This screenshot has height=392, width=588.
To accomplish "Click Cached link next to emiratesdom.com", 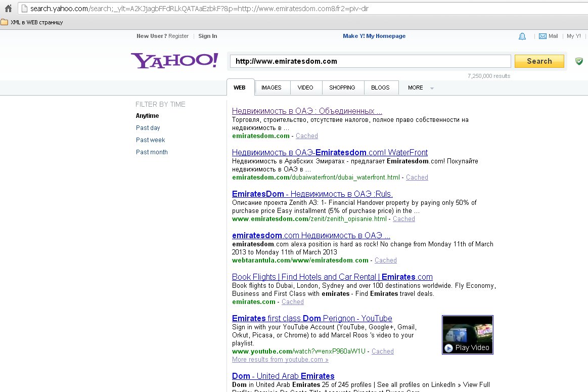I will pyautogui.click(x=307, y=136).
